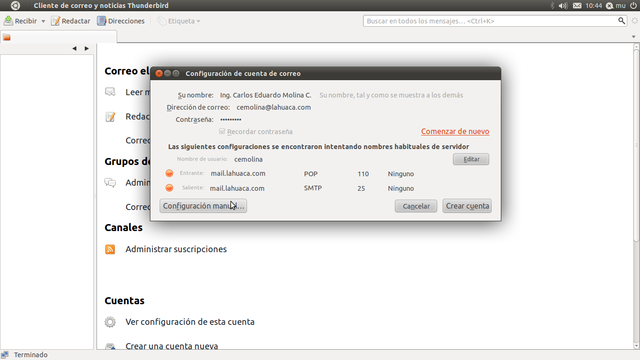Click the Redactar toolbar button
The width and height of the screenshot is (640, 360).
pos(71,21)
